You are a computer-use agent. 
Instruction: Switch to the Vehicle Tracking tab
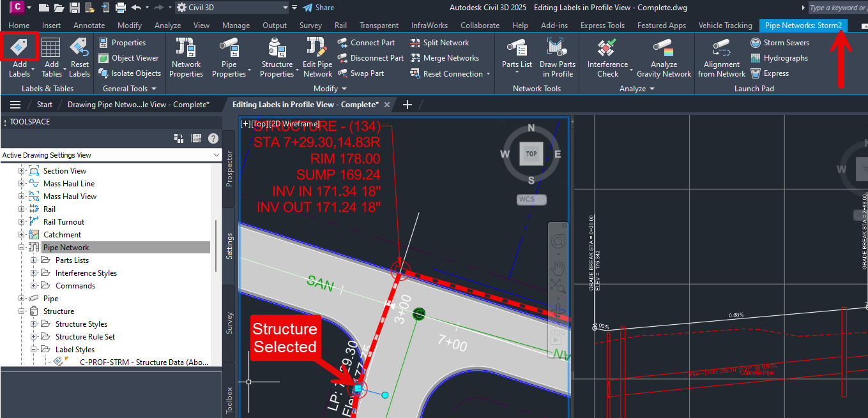tap(726, 26)
